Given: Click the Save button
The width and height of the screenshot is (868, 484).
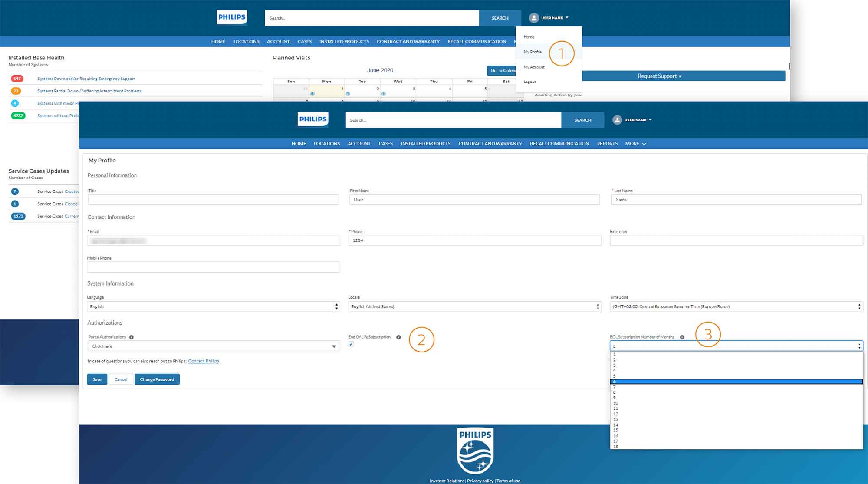Looking at the screenshot, I should [x=97, y=379].
